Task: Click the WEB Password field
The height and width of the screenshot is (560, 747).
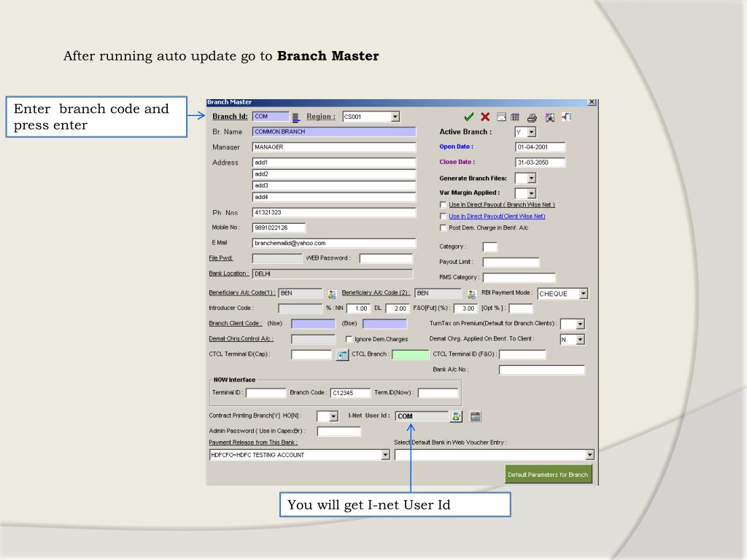Action: 386,259
